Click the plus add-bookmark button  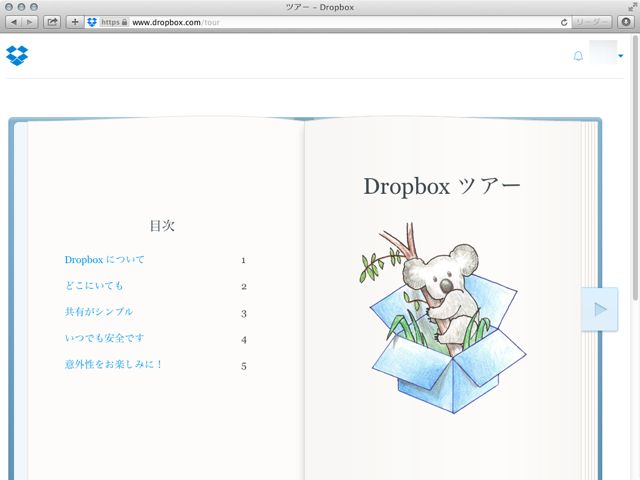click(x=75, y=22)
